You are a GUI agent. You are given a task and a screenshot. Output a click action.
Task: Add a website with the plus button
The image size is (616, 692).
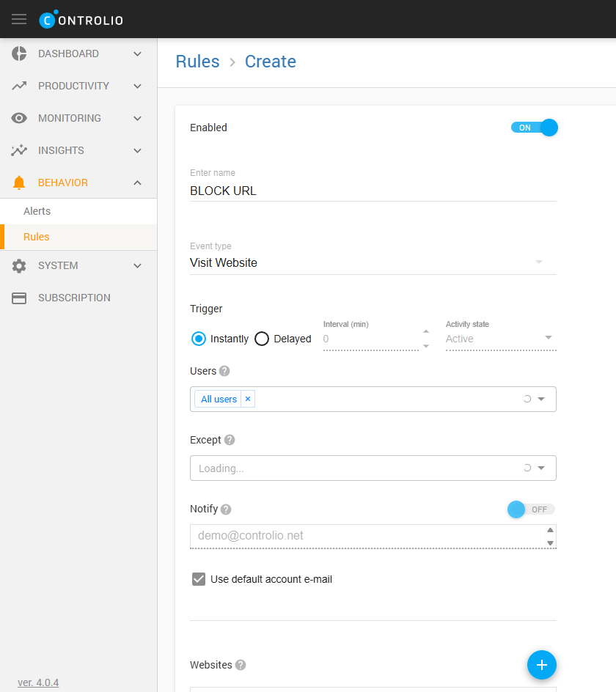[541, 664]
